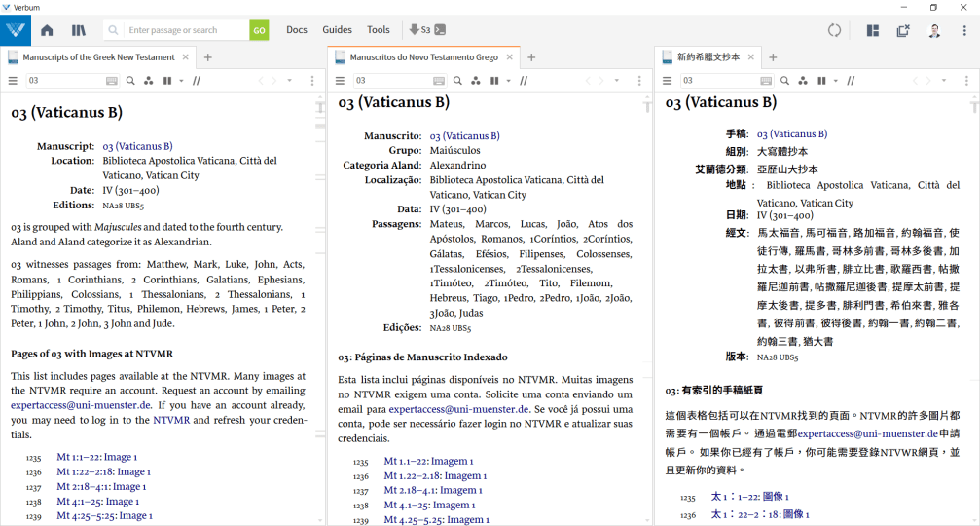Viewport: 980px width, 526px height.
Task: Click the green GO search button
Action: click(259, 30)
